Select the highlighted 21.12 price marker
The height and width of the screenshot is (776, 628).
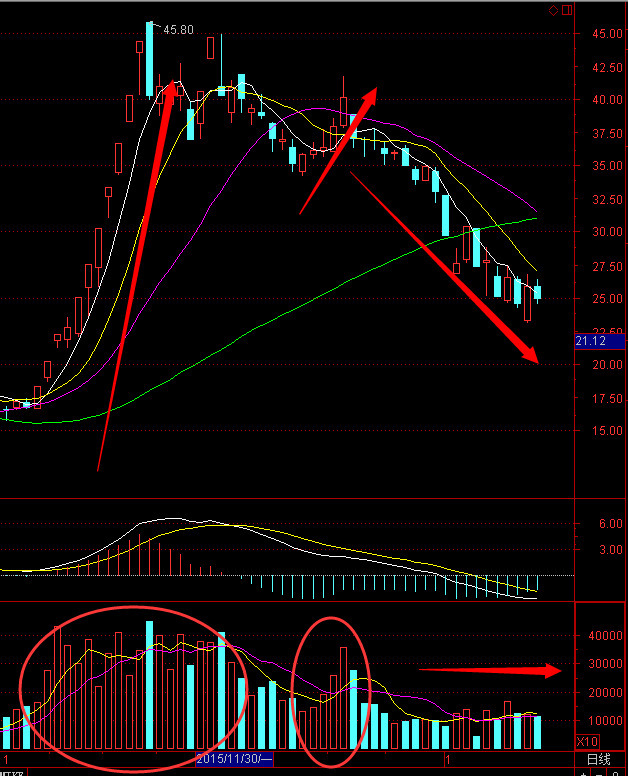coord(600,341)
